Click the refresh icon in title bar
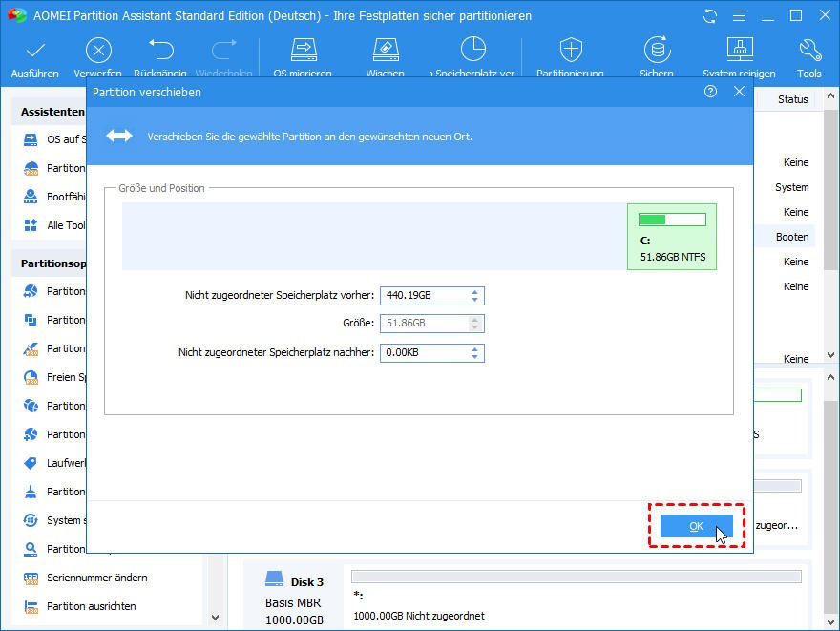840x631 pixels. (x=710, y=16)
